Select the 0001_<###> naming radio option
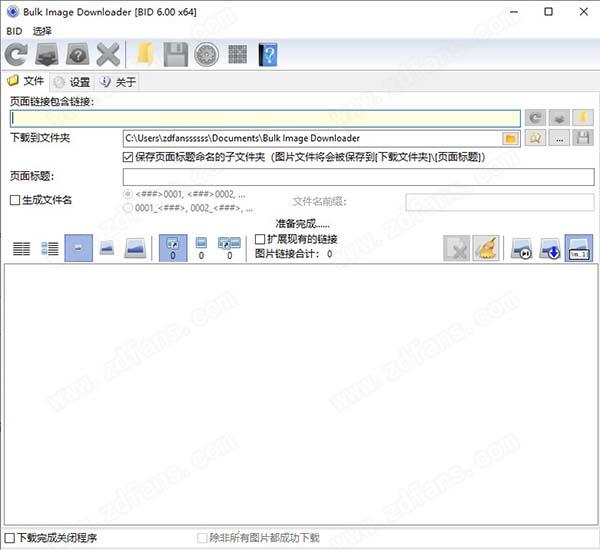Image resolution: width=600 pixels, height=550 pixels. [x=128, y=208]
